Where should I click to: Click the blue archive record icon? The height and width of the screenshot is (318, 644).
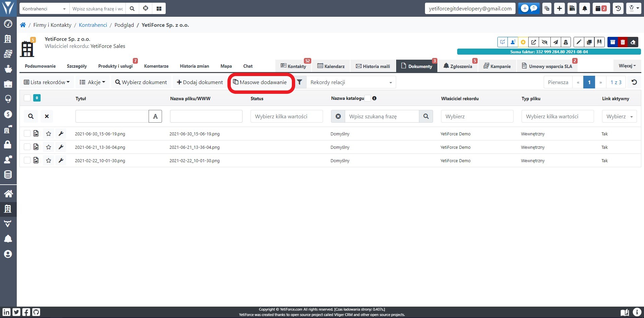point(613,42)
